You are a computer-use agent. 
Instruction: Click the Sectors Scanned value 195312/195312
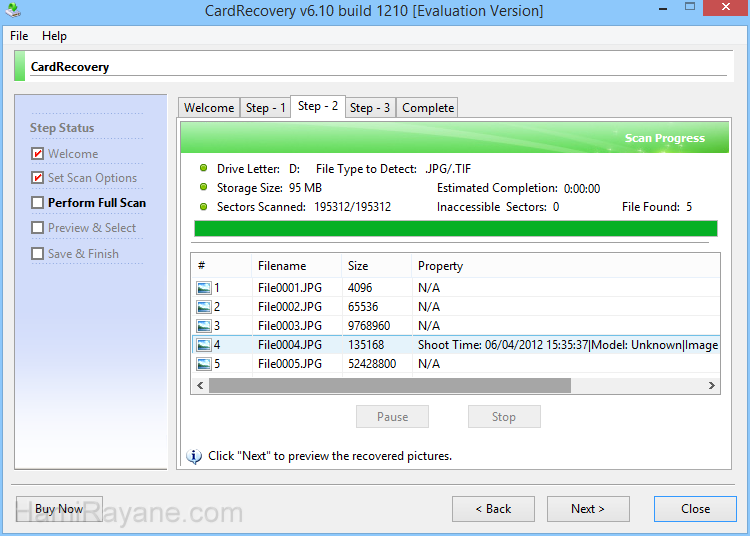(353, 207)
